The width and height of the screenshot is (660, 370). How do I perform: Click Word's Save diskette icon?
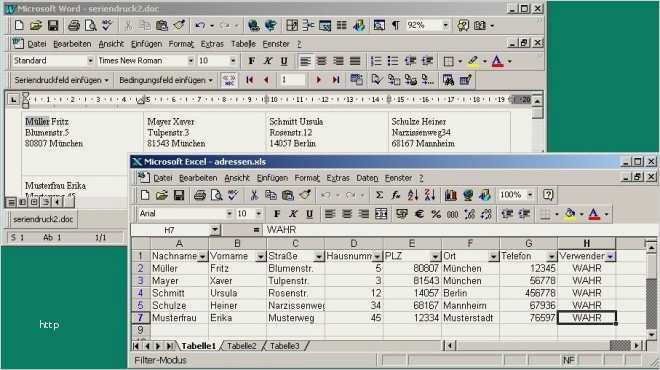[x=53, y=25]
